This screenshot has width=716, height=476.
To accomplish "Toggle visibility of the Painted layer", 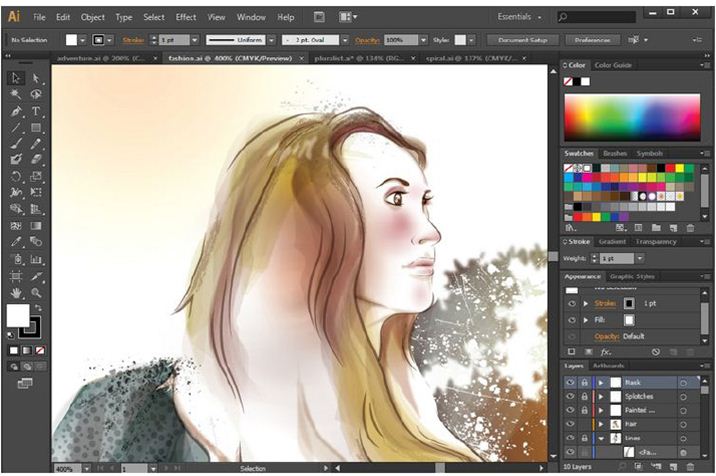I will pyautogui.click(x=570, y=410).
